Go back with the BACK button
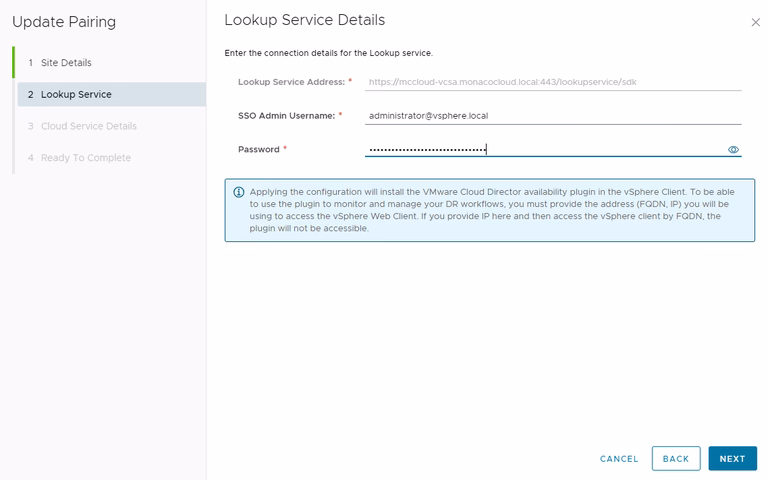 click(675, 459)
